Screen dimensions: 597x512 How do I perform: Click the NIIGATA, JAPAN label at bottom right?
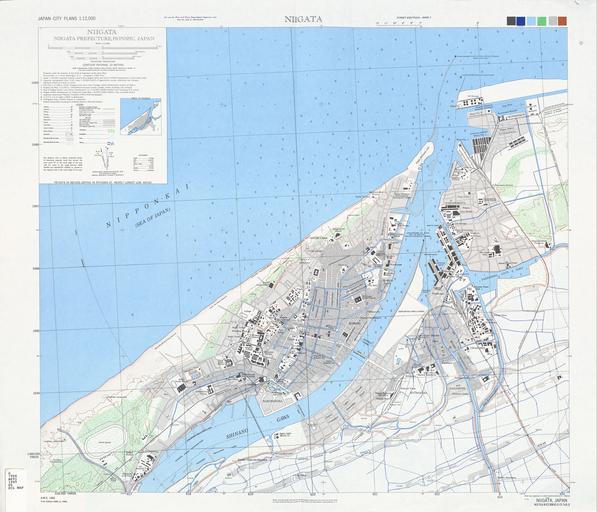[x=551, y=500]
